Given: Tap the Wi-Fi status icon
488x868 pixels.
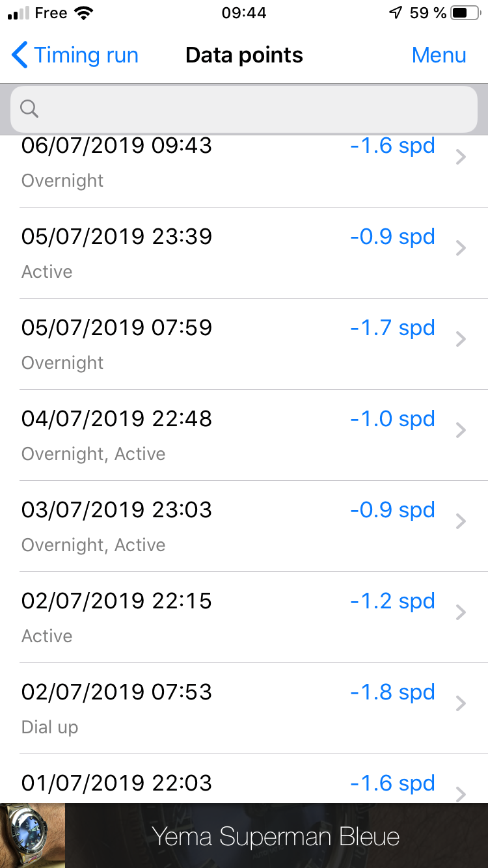Looking at the screenshot, I should (83, 13).
